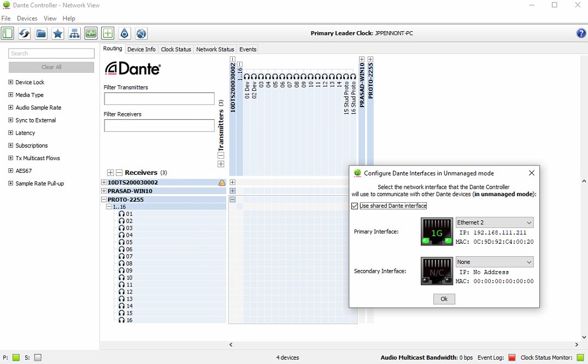The image size is (588, 364).
Task: Expand the Media Type filter
Action: pyautogui.click(x=10, y=95)
